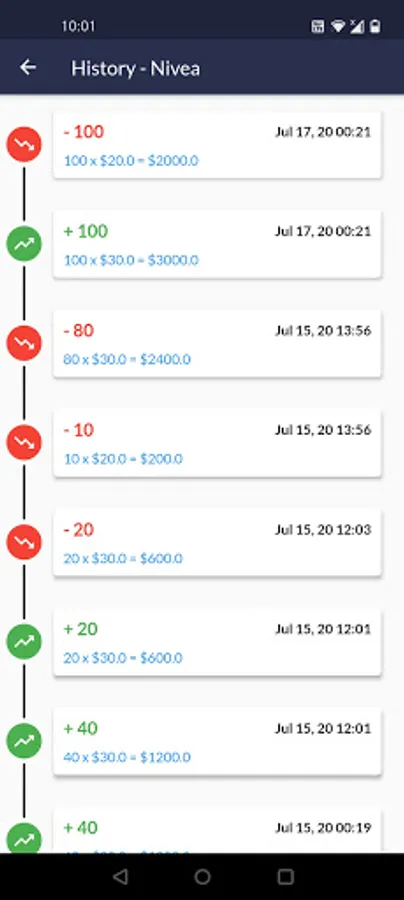
Task: Open the +20 entry dated Jul 15 12:01
Action: tap(217, 642)
